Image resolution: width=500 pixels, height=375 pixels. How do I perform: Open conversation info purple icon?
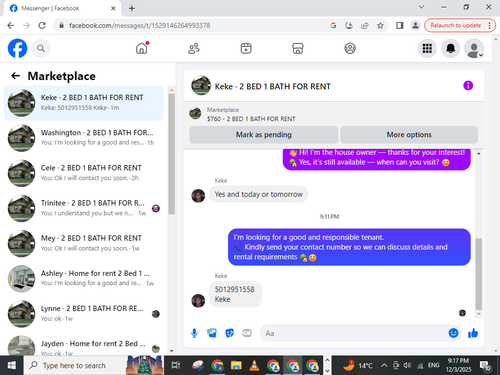(468, 86)
